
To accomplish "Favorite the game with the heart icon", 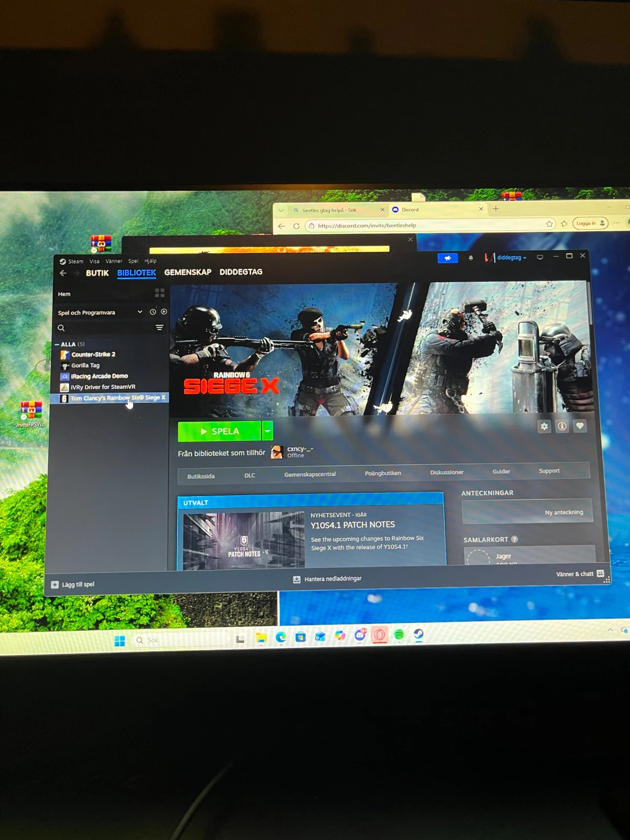I will (x=580, y=426).
